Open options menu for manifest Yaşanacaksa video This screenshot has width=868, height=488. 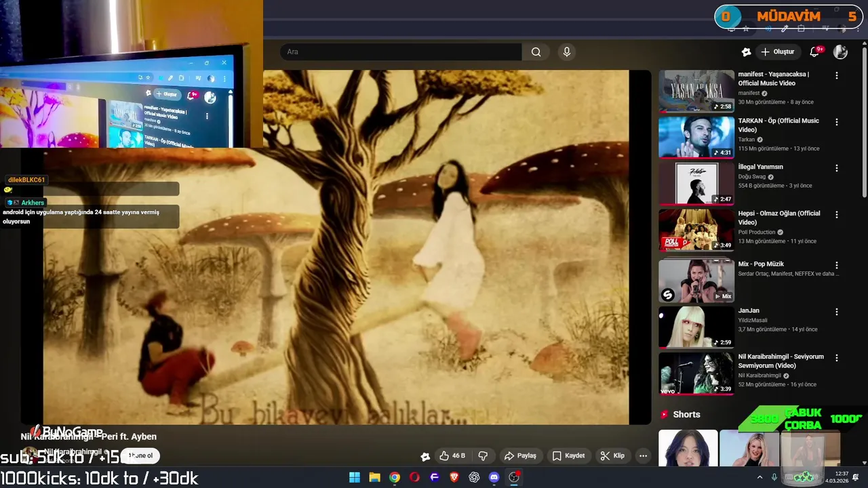coord(837,76)
